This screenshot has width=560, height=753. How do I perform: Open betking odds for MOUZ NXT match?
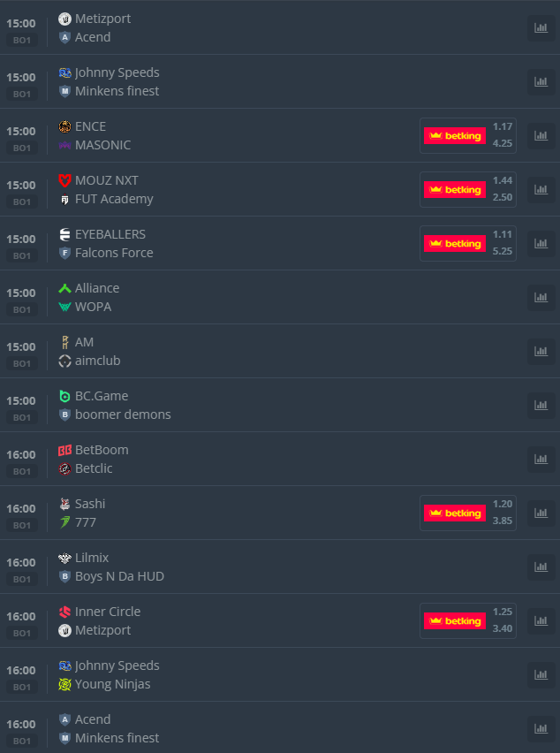pyautogui.click(x=468, y=189)
